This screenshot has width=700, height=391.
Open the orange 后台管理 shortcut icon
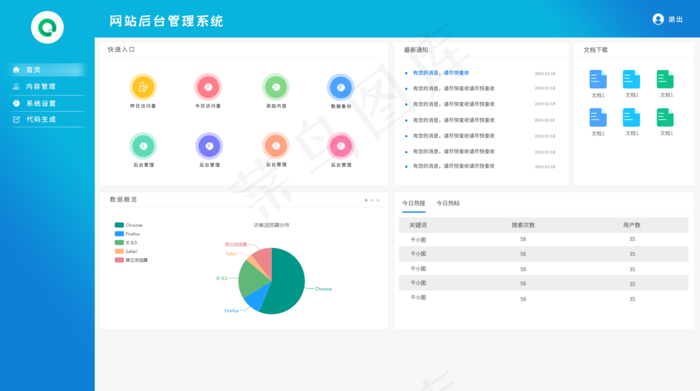[276, 145]
